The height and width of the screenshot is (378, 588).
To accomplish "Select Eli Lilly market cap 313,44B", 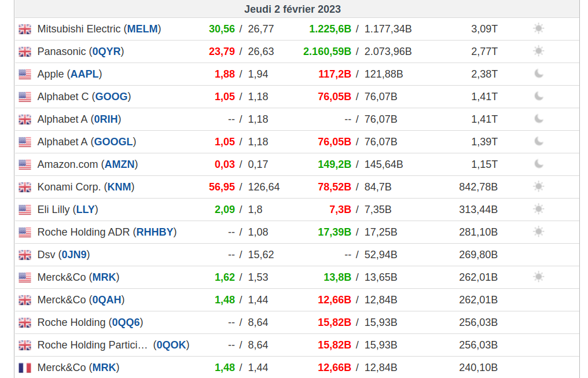I will [x=478, y=209].
